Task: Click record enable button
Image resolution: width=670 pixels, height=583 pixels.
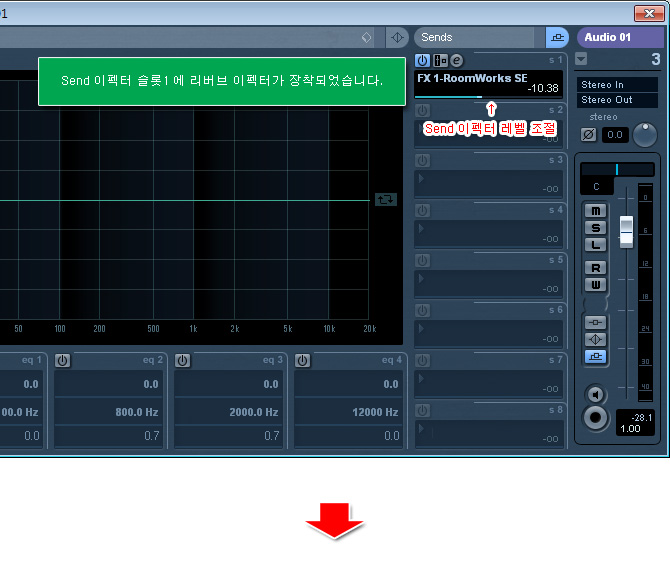Action: tap(596, 418)
